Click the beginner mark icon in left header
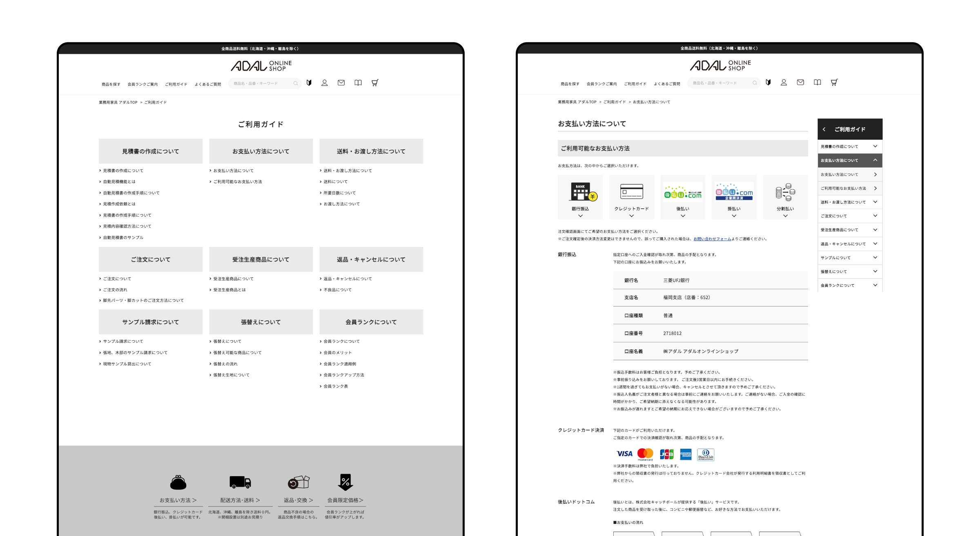The image size is (980, 536). tap(309, 83)
